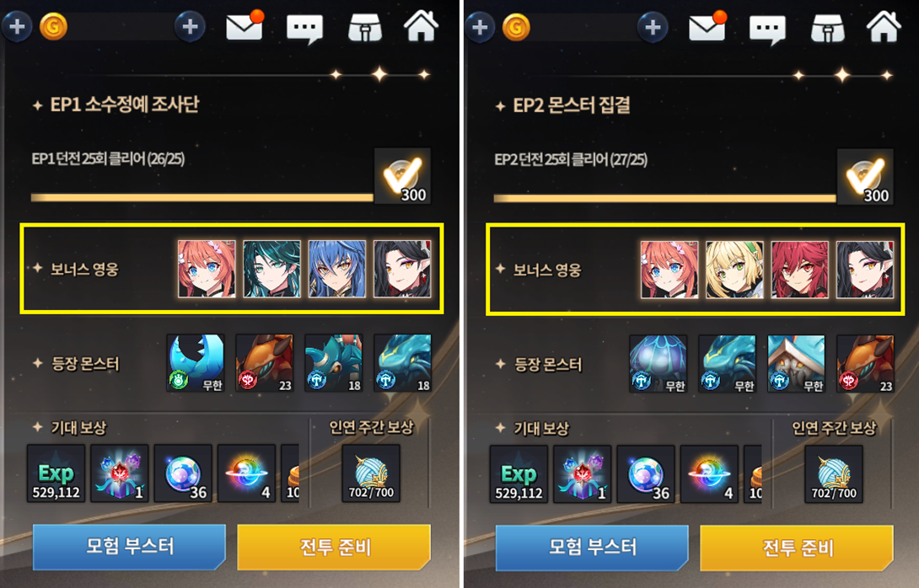Click the gold coin icon in left panel
The height and width of the screenshot is (588, 919).
coord(53,26)
